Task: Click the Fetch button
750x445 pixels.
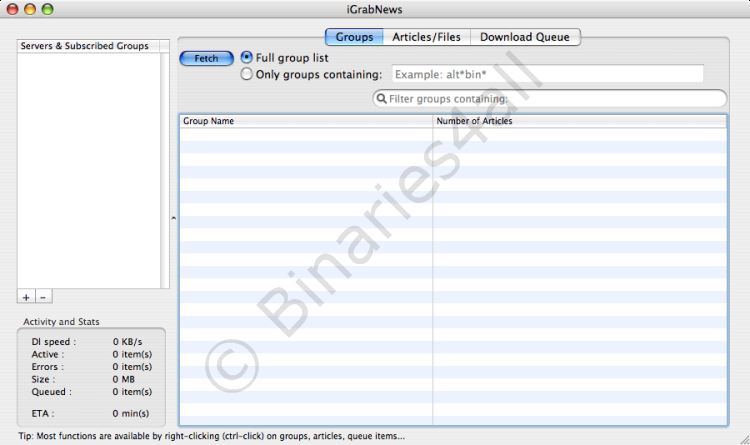Action: pyautogui.click(x=206, y=58)
